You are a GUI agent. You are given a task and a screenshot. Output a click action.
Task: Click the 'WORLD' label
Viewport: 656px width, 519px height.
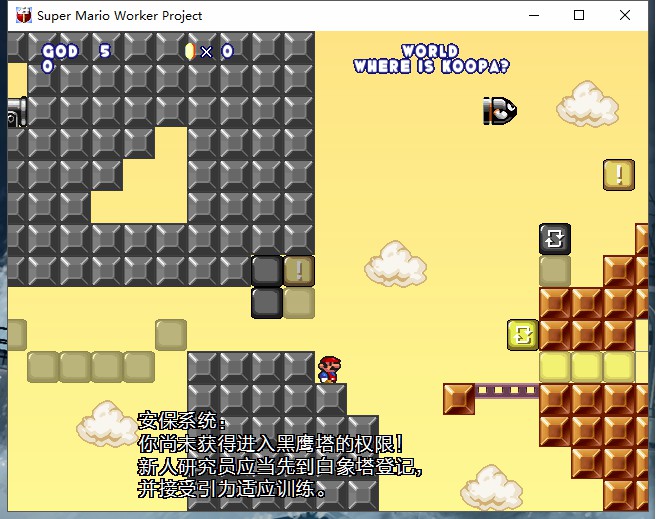coord(430,51)
